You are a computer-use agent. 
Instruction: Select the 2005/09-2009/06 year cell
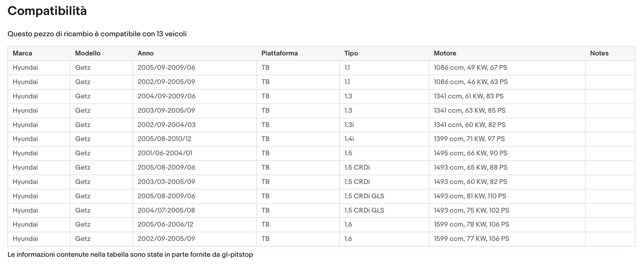tap(166, 68)
